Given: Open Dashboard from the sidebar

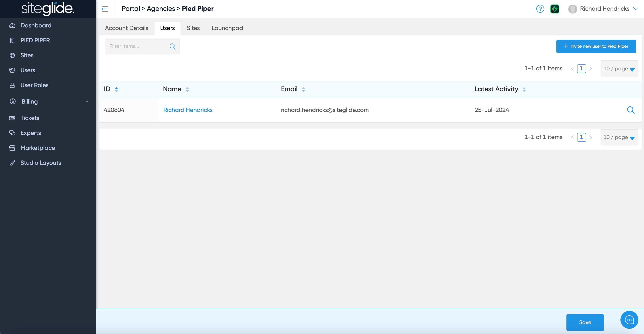Looking at the screenshot, I should click(x=36, y=25).
